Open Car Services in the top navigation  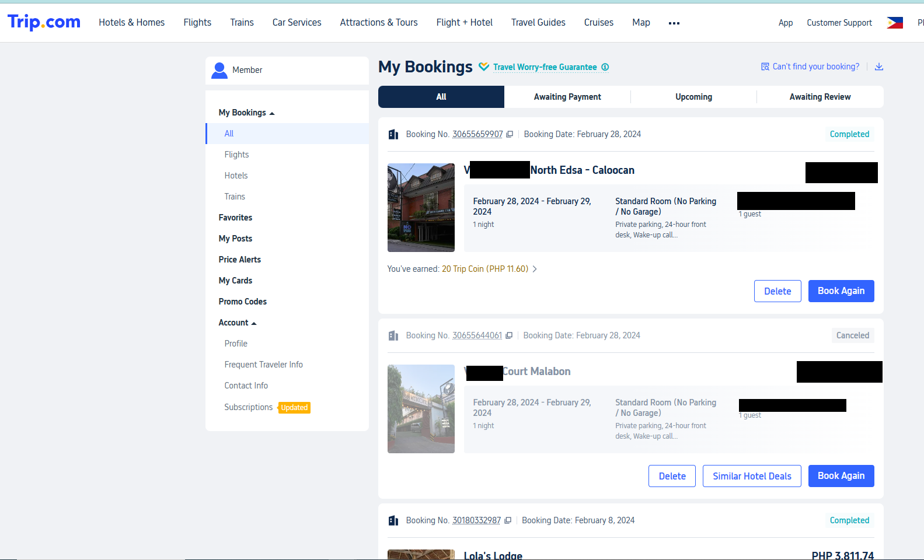297,22
